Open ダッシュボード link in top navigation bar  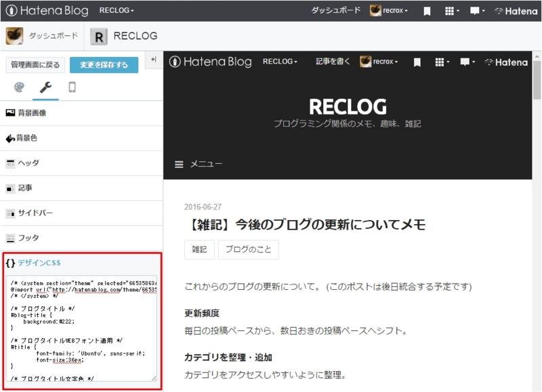tap(335, 10)
